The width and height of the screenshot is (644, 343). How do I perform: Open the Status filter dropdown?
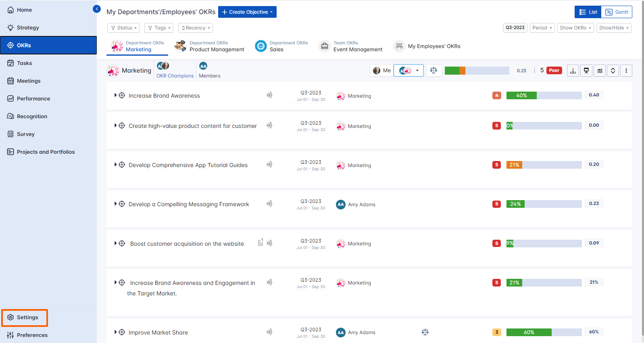click(x=123, y=28)
